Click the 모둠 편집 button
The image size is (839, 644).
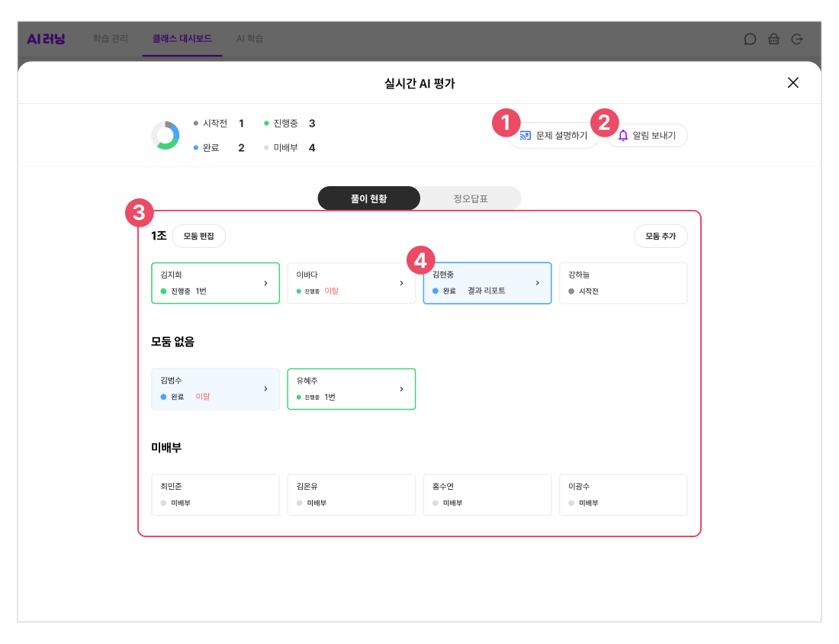click(198, 236)
